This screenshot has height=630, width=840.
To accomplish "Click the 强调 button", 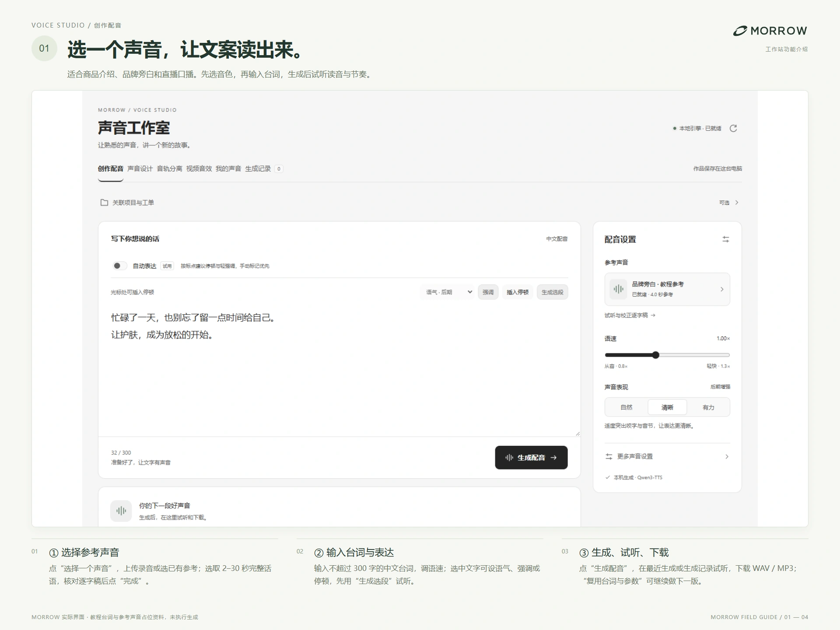I will click(x=488, y=292).
